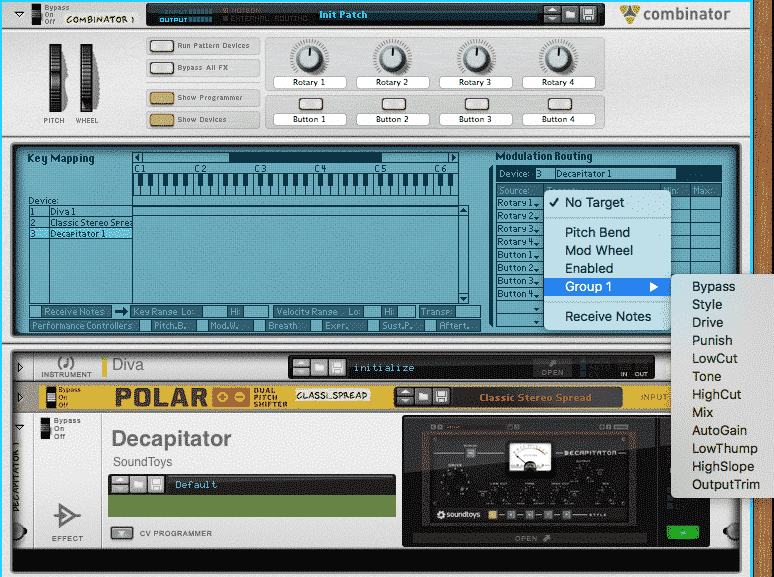774x577 pixels.
Task: Click the Polar browse patch folder icon
Action: click(x=424, y=396)
